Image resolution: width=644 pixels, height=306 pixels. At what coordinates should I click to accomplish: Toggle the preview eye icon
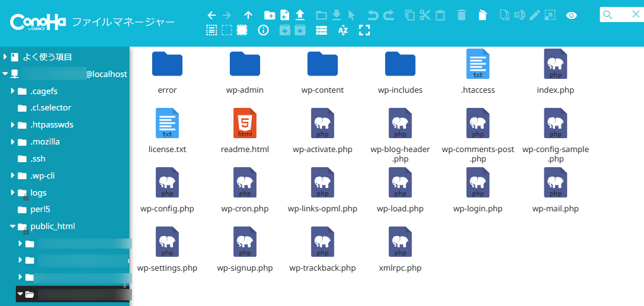coord(571,15)
